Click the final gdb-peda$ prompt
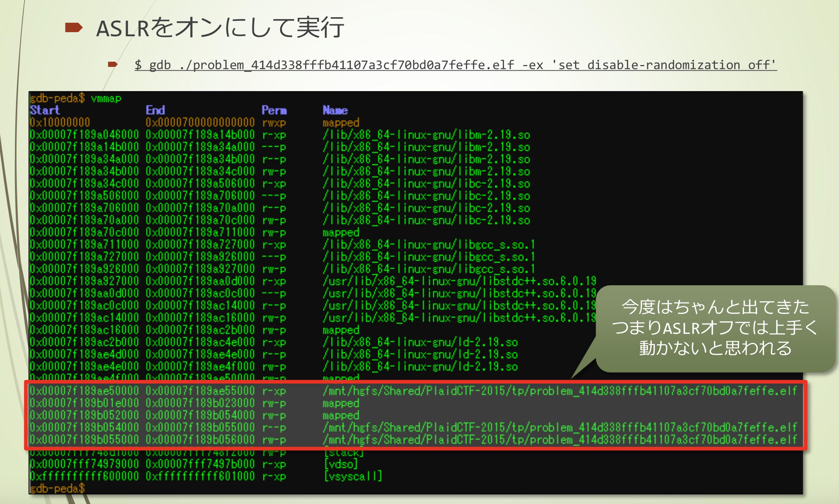This screenshot has height=504, width=839. coord(57,488)
